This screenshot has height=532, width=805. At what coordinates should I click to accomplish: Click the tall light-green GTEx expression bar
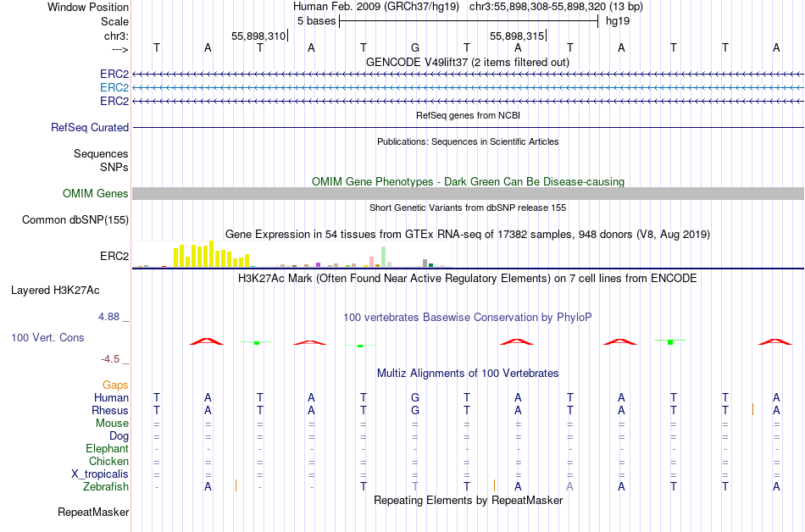(384, 257)
